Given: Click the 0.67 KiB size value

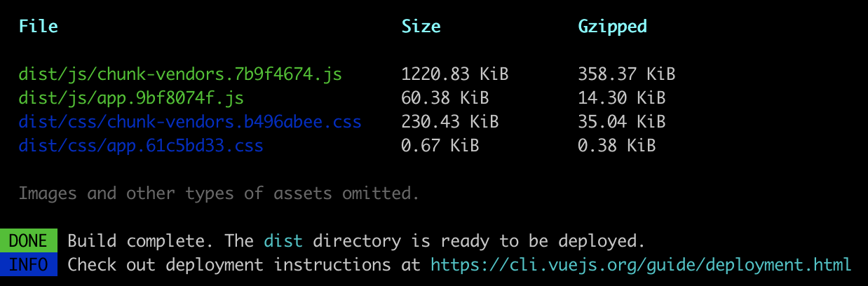Looking at the screenshot, I should (x=440, y=145).
